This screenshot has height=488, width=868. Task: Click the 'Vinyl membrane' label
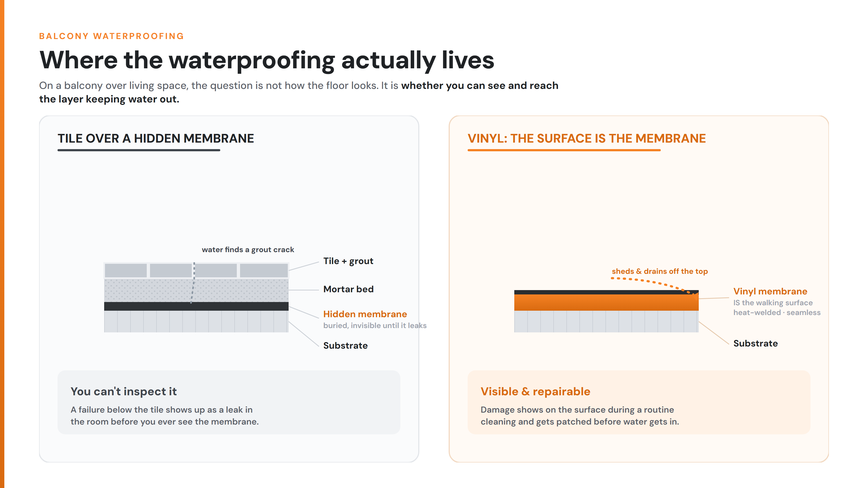770,291
